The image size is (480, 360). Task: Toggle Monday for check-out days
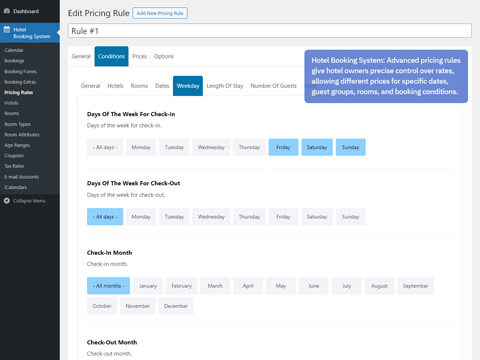coord(141,217)
